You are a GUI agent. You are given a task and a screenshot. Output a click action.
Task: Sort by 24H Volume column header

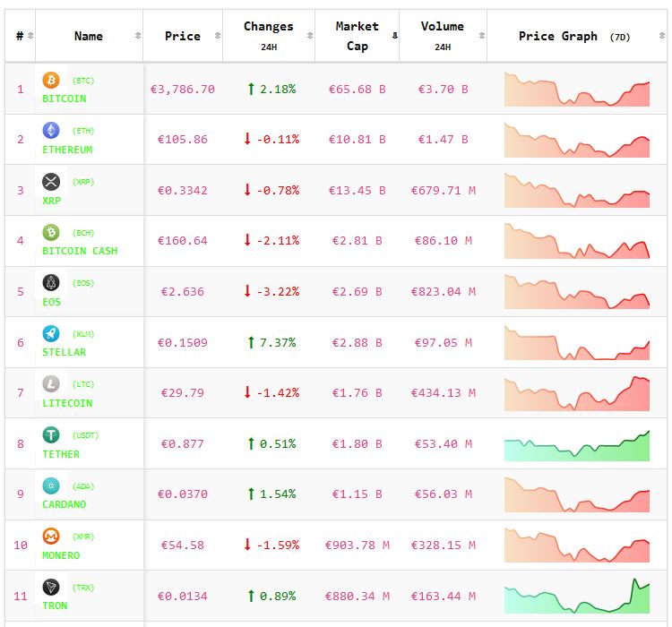442,36
